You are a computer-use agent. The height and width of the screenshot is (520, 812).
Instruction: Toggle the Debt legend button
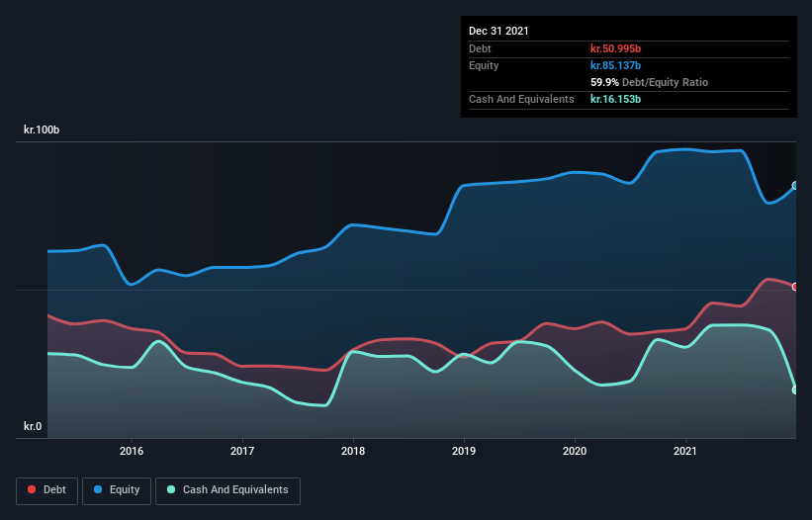pos(47,490)
